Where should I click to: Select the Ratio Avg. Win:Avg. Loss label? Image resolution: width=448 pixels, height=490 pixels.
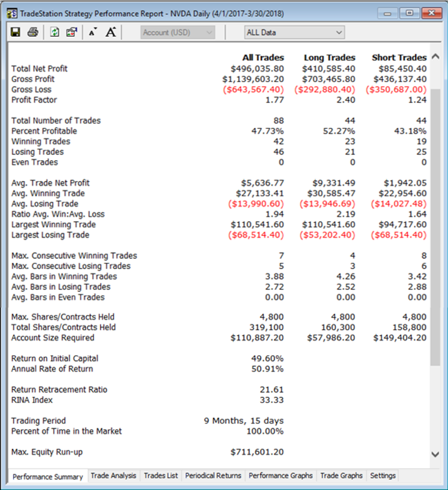[58, 214]
